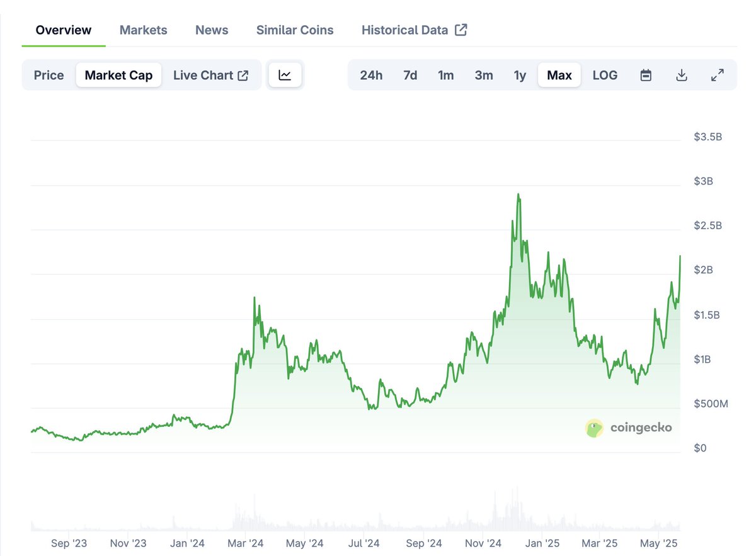Switch chart to Price view

pyautogui.click(x=49, y=75)
